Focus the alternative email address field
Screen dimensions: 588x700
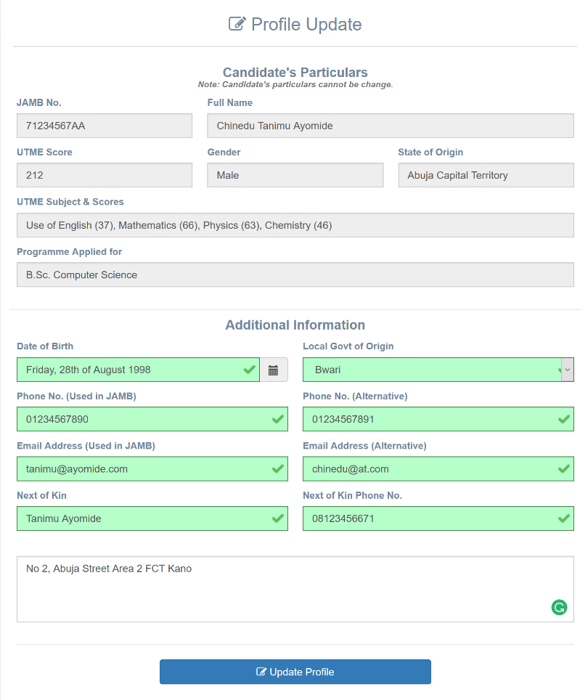pyautogui.click(x=428, y=469)
